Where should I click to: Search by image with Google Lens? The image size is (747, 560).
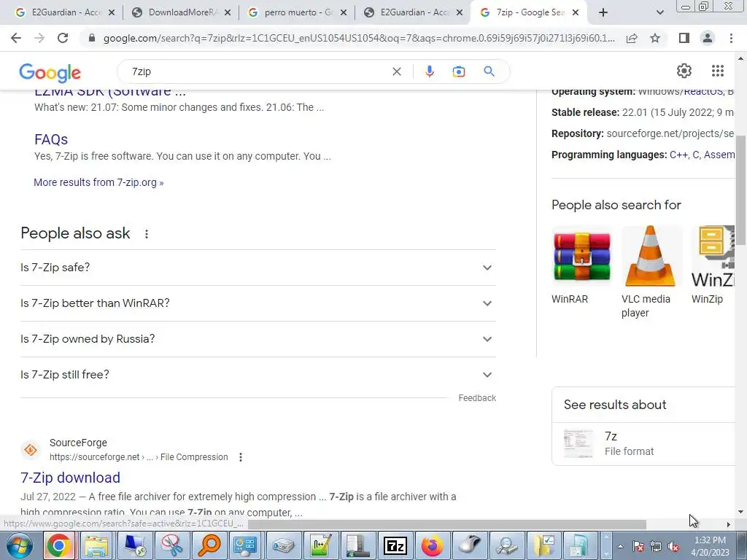(x=458, y=71)
